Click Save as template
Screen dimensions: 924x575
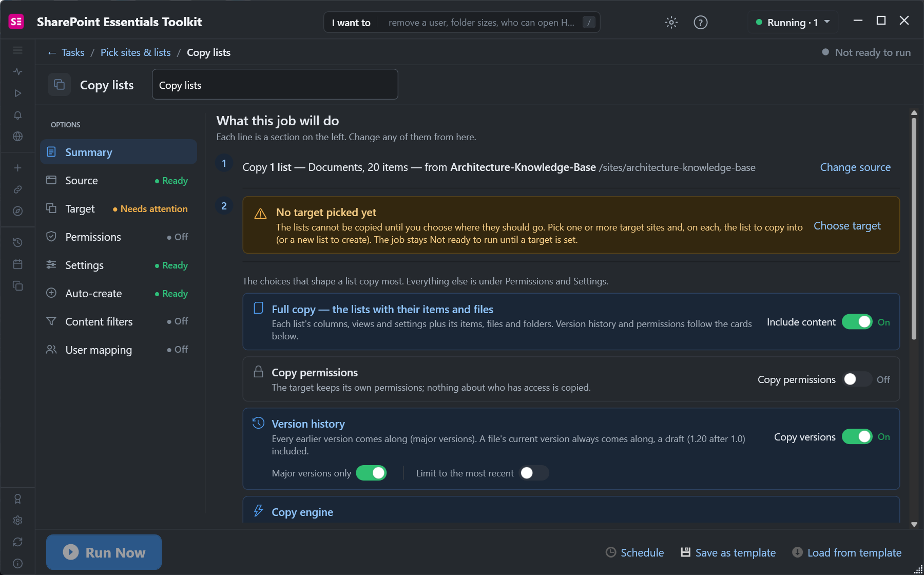[728, 552]
